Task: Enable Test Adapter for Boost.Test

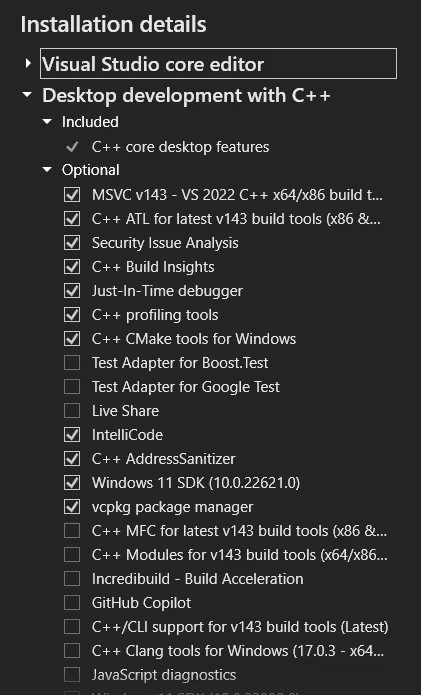Action: click(72, 363)
